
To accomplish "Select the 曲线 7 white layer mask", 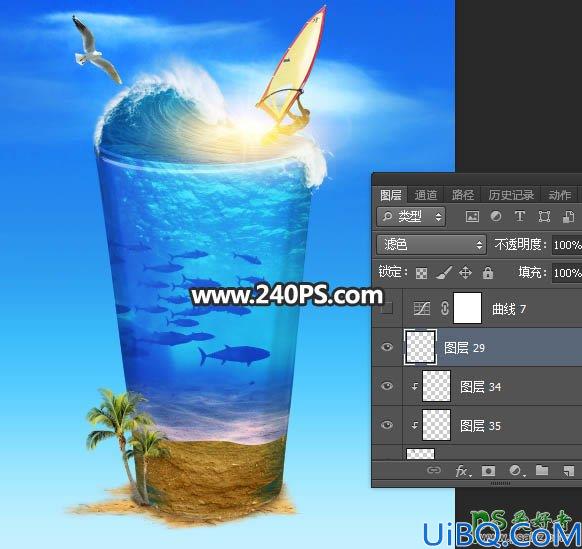I will click(x=467, y=308).
